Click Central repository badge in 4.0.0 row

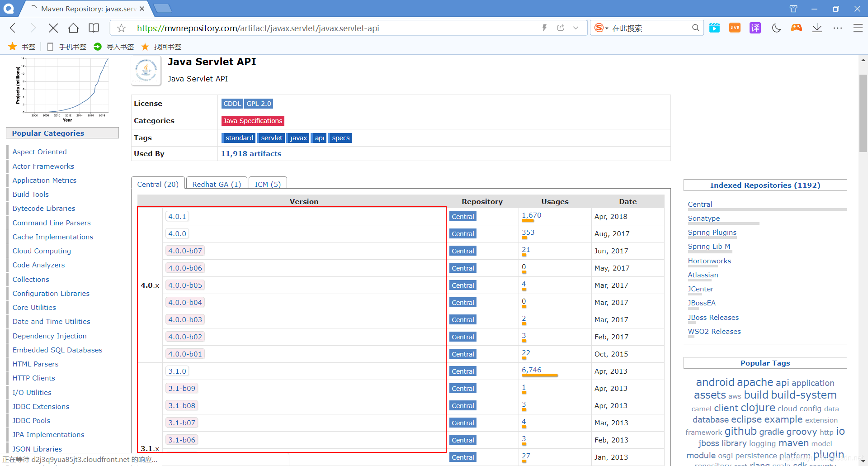pyautogui.click(x=463, y=234)
